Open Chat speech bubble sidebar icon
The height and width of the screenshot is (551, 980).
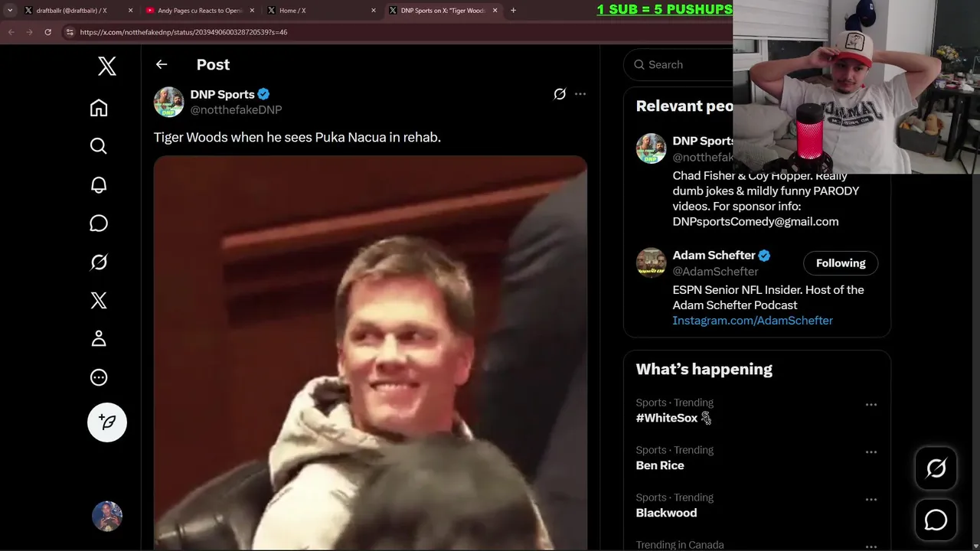coord(99,223)
